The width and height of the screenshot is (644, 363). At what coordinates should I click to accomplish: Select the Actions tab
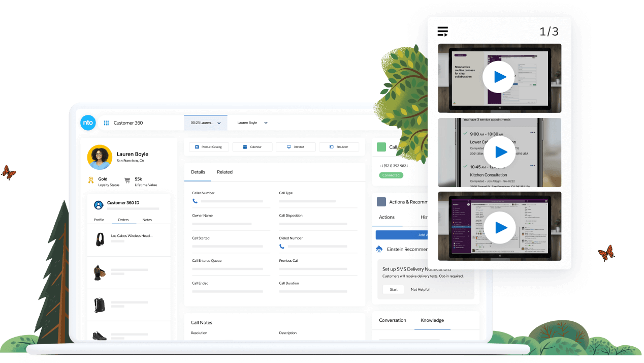(x=387, y=217)
